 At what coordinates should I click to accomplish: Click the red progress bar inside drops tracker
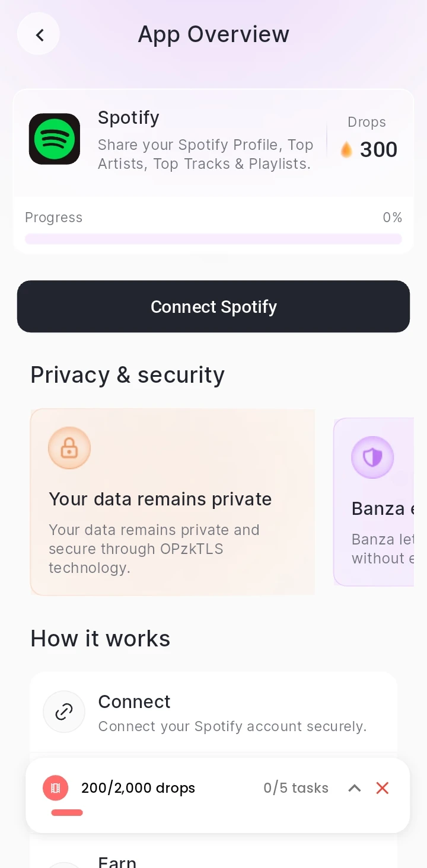click(66, 812)
